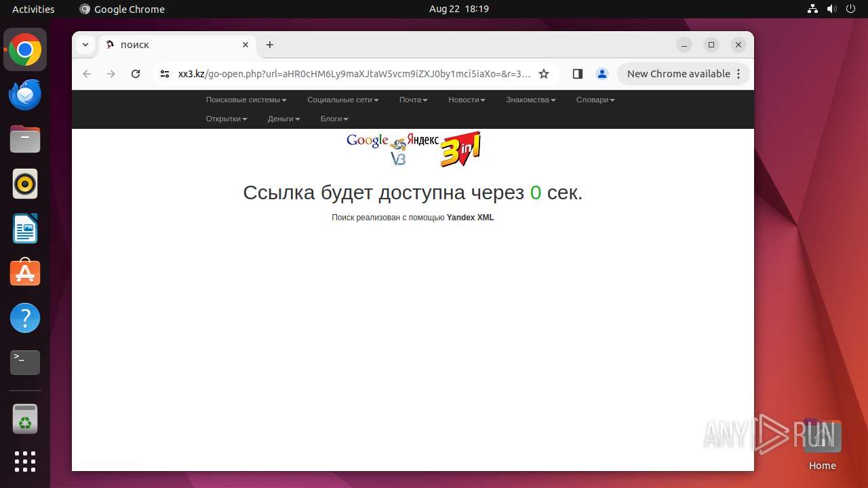Expand the 'Блоги' dropdown menu
This screenshot has height=488, width=868.
pyautogui.click(x=334, y=119)
